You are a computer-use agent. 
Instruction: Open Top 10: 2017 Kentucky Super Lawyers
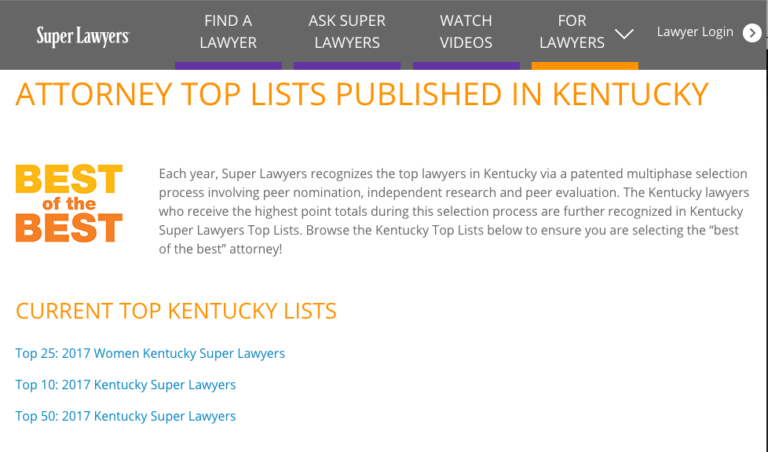tap(126, 385)
